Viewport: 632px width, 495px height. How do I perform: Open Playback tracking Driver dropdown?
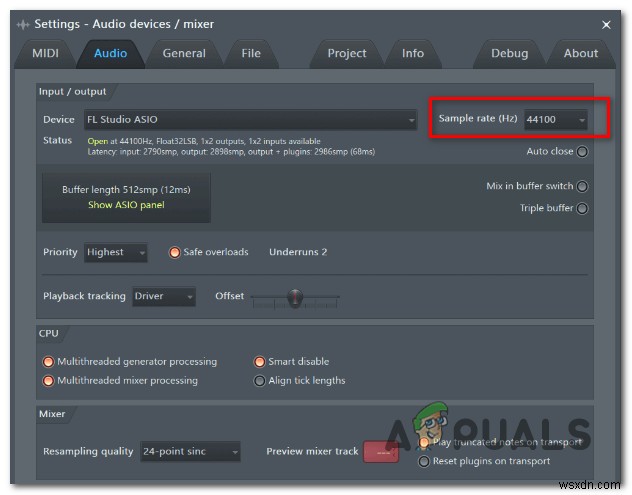pos(164,297)
